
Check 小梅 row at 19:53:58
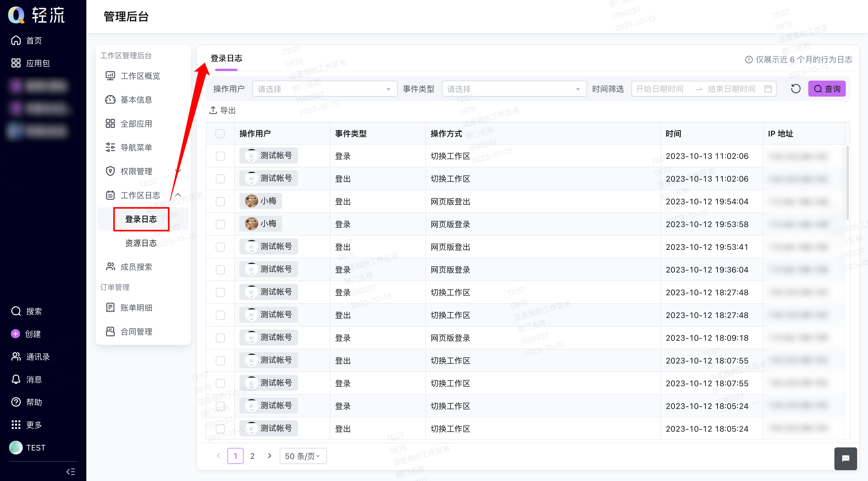[x=220, y=224]
